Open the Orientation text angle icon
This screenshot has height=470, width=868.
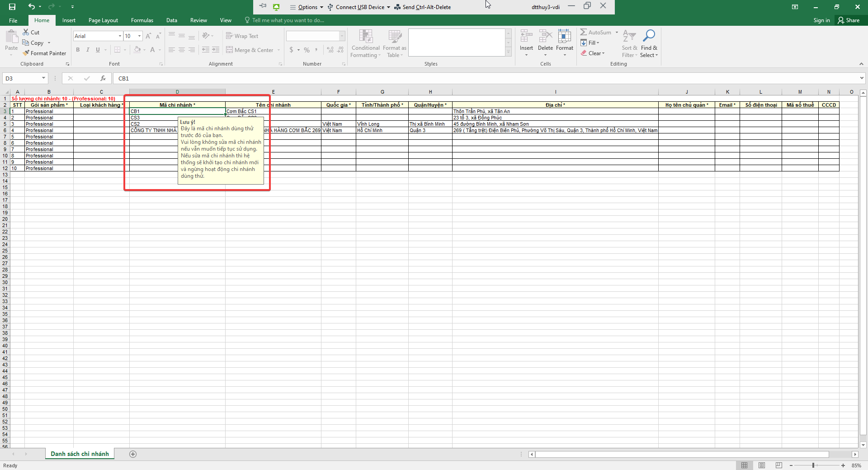pos(206,36)
